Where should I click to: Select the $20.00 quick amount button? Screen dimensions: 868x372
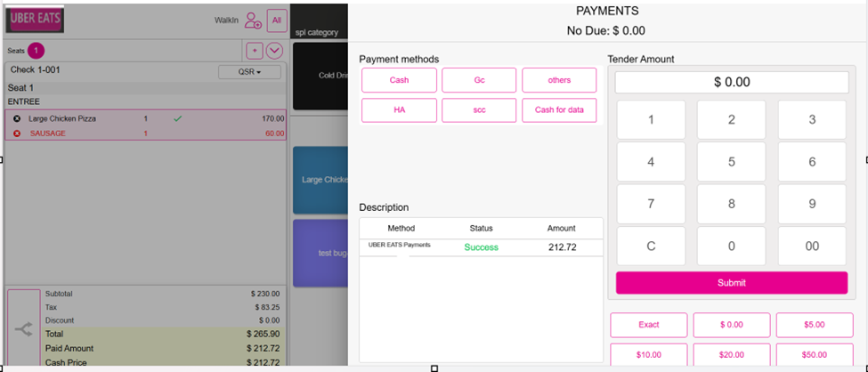pyautogui.click(x=731, y=354)
